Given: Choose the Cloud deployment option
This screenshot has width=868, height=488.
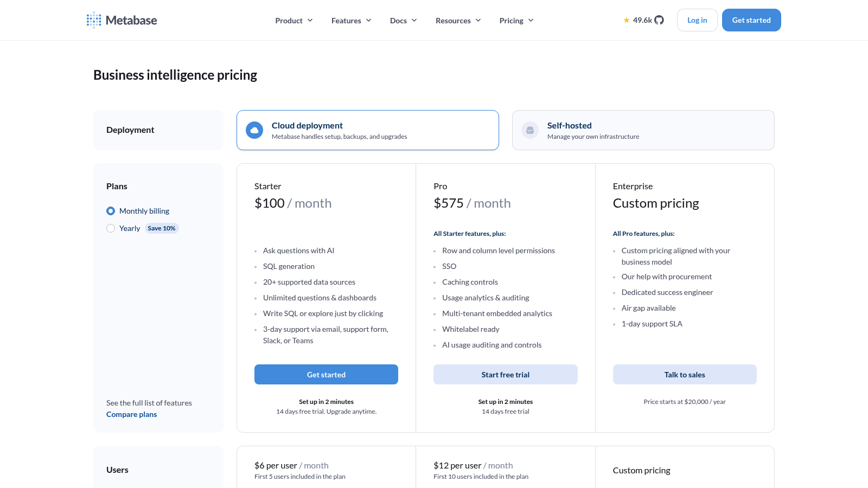Looking at the screenshot, I should tap(368, 130).
